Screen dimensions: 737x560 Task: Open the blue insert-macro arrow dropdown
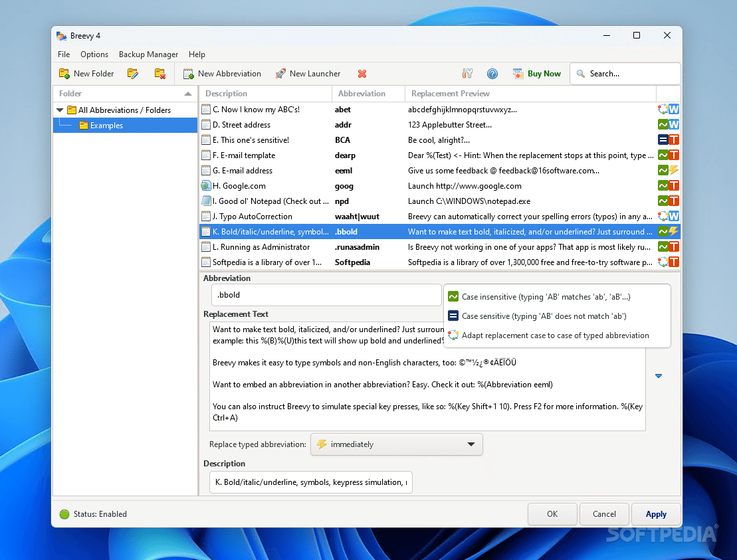(x=659, y=376)
